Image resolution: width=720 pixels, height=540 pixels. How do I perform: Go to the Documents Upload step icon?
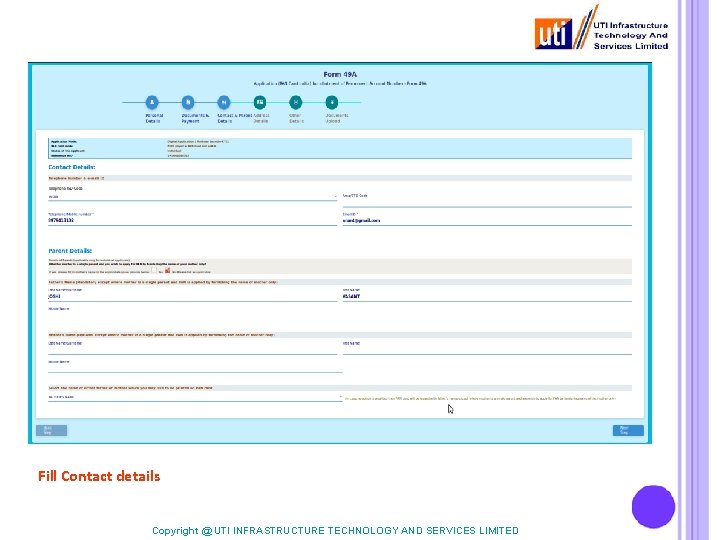[332, 102]
